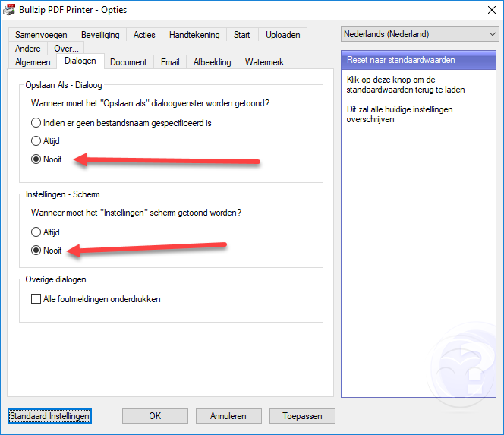Select 'Altijd' under Instellingen Scherm
Screen dimensions: 504x435
[x=46, y=232]
